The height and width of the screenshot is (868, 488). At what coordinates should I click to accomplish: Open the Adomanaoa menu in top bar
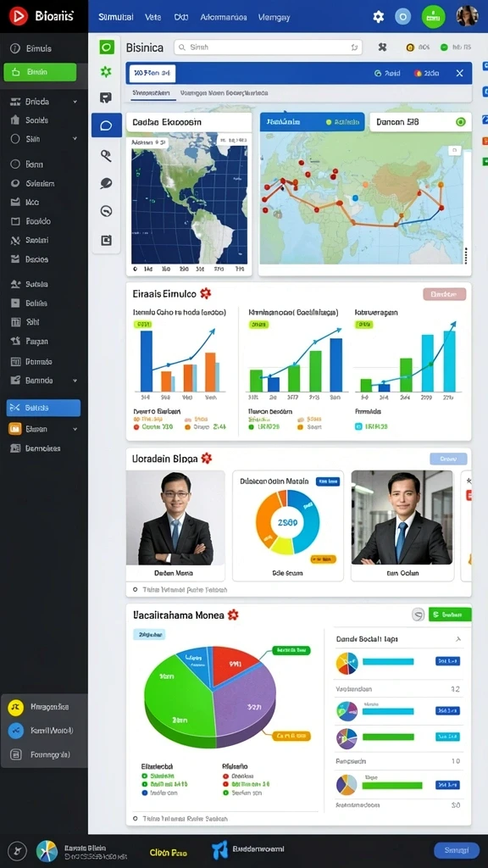coord(224,17)
